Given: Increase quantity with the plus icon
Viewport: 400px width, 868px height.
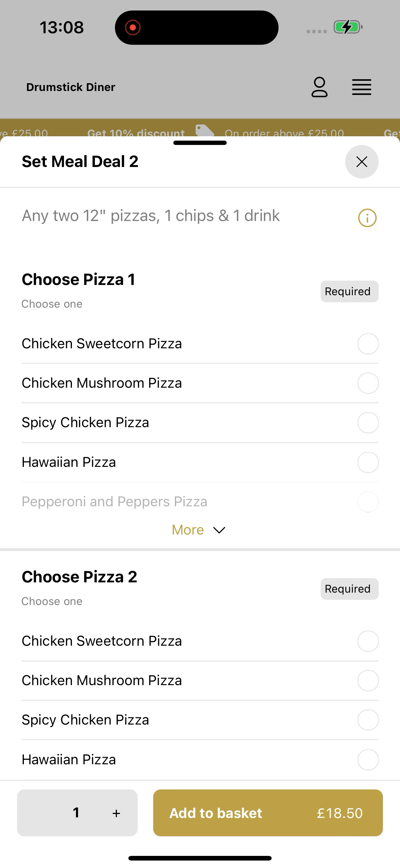Looking at the screenshot, I should (116, 813).
